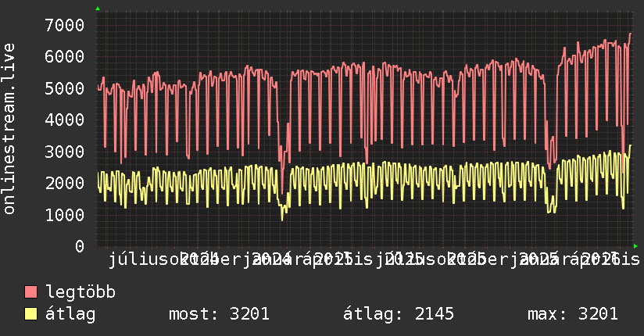Click the 3000 y-axis label
Image resolution: width=644 pixels, height=336 pixels.
(x=65, y=152)
